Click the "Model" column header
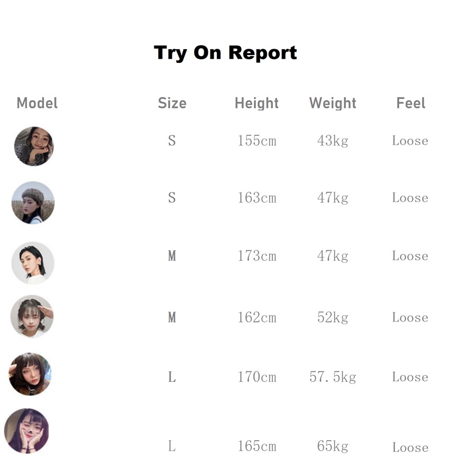Screen dimensions: 476x476 pyautogui.click(x=37, y=103)
